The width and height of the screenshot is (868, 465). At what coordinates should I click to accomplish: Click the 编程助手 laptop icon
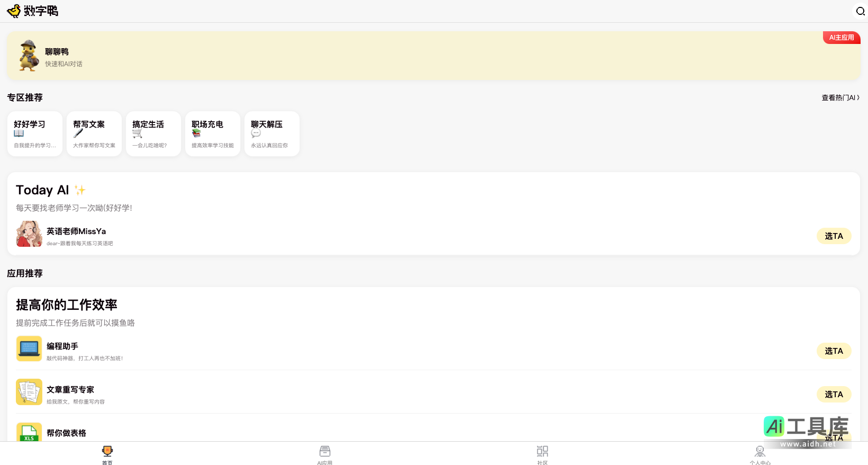29,348
